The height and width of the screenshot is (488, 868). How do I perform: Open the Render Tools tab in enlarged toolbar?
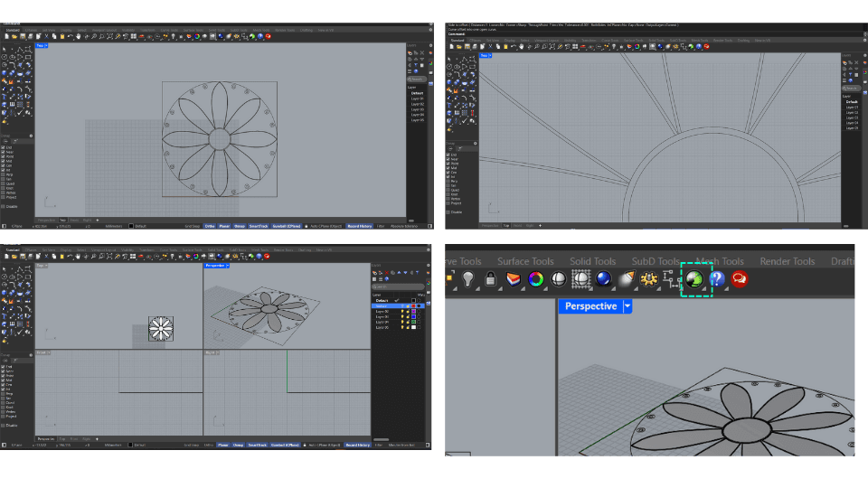click(x=787, y=261)
